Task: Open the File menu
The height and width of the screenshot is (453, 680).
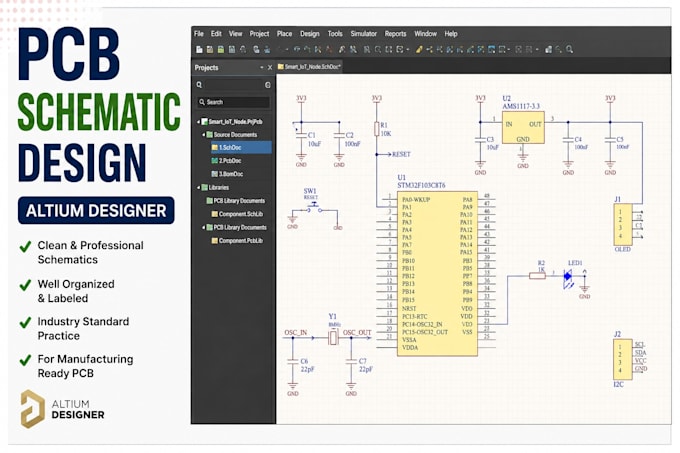Action: 199,34
